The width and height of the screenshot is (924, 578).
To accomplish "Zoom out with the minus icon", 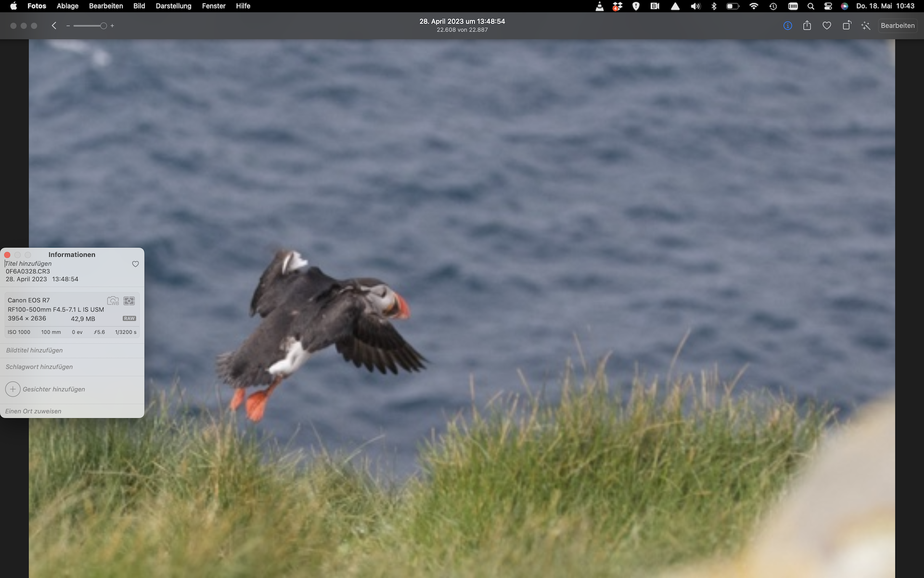I will click(68, 26).
